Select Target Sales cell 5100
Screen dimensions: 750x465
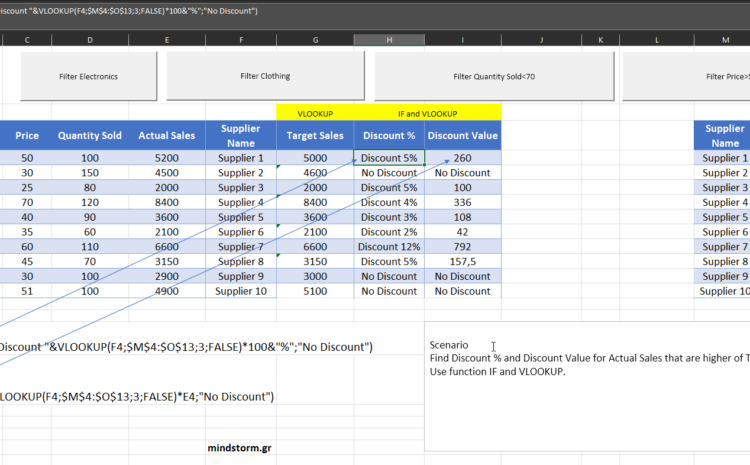tap(315, 291)
